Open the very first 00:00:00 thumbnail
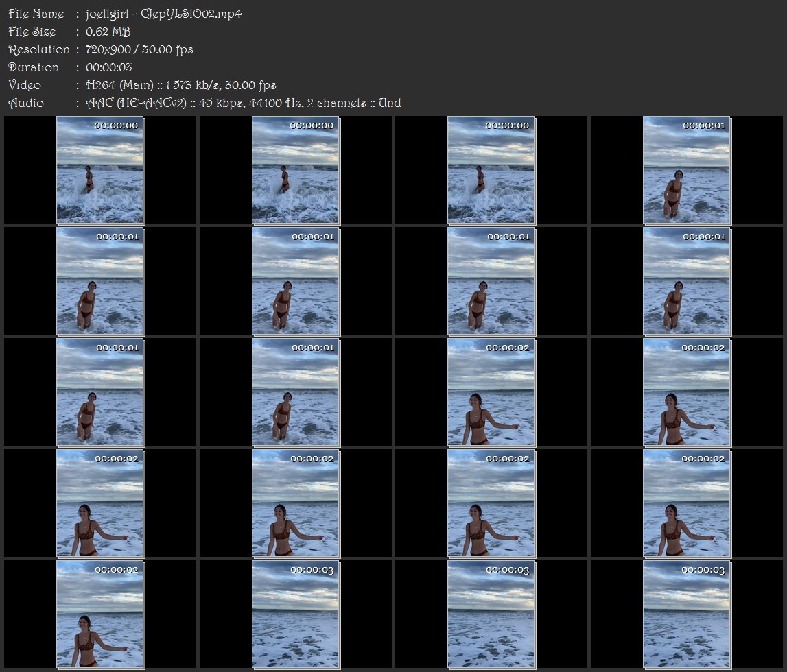Image resolution: width=787 pixels, height=672 pixels. 100,170
